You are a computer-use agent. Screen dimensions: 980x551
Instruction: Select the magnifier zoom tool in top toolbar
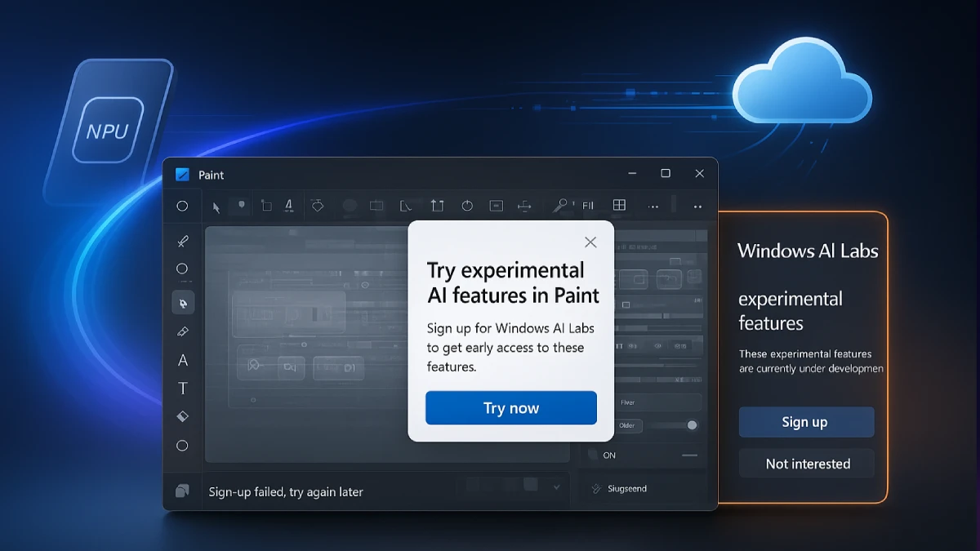(x=560, y=206)
